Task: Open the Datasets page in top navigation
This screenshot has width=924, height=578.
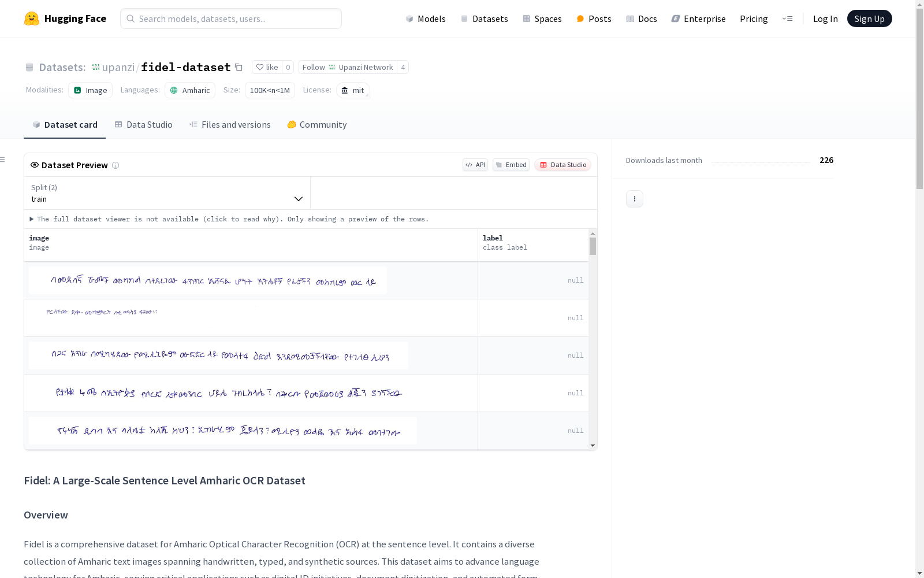Action: 484,18
